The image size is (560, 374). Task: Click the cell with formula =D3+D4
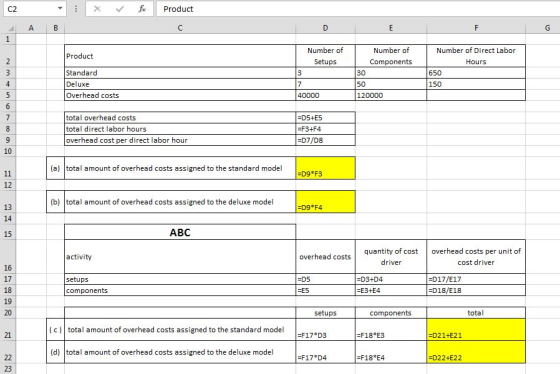coord(391,279)
